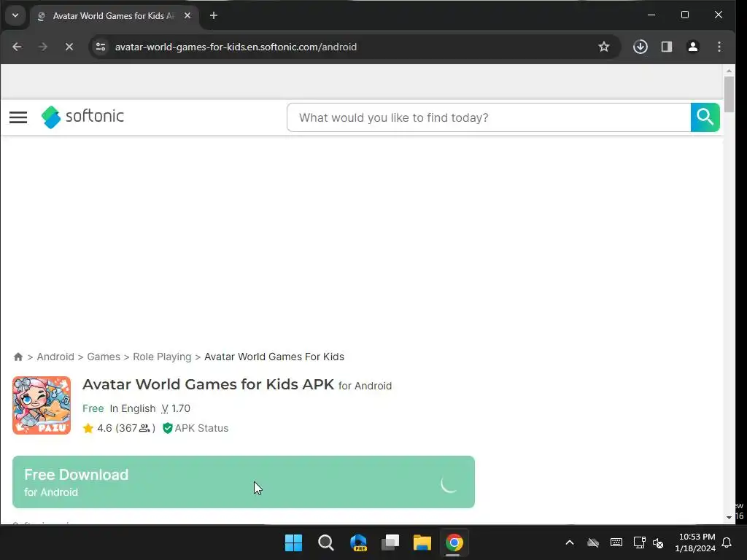747x560 pixels.
Task: Click 'Avatar World Games For Kids' breadcrumb text
Action: click(274, 357)
